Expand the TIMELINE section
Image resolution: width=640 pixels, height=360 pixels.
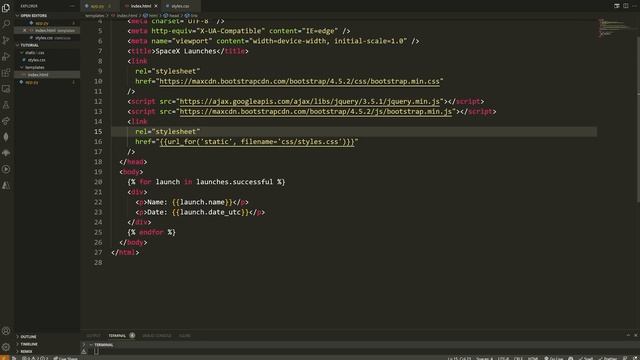click(x=47, y=344)
